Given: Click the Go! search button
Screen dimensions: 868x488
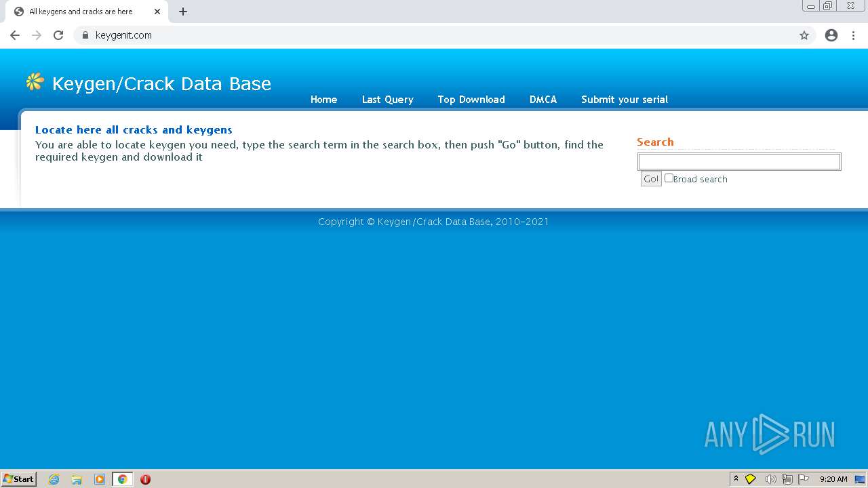Looking at the screenshot, I should pos(651,179).
